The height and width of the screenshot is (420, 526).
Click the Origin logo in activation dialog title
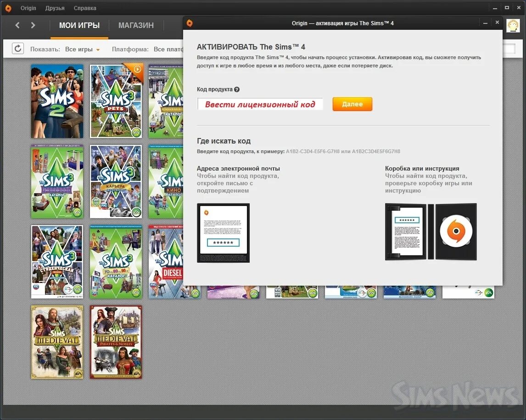click(x=190, y=23)
